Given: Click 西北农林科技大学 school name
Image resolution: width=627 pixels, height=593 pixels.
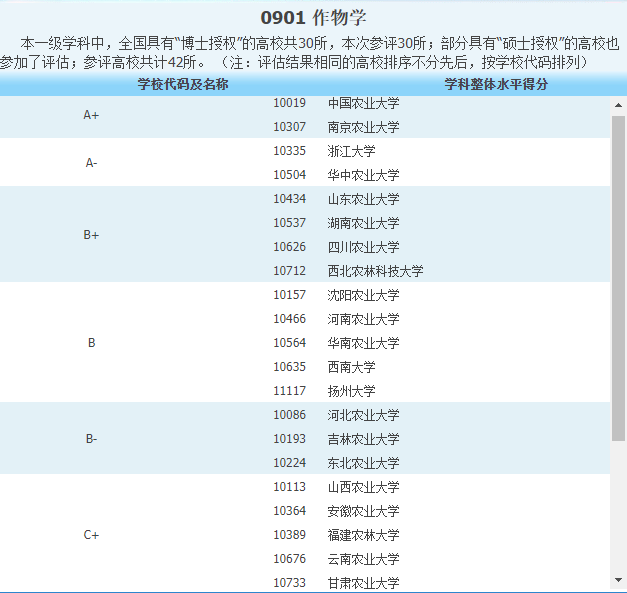Looking at the screenshot, I should click(x=375, y=271).
